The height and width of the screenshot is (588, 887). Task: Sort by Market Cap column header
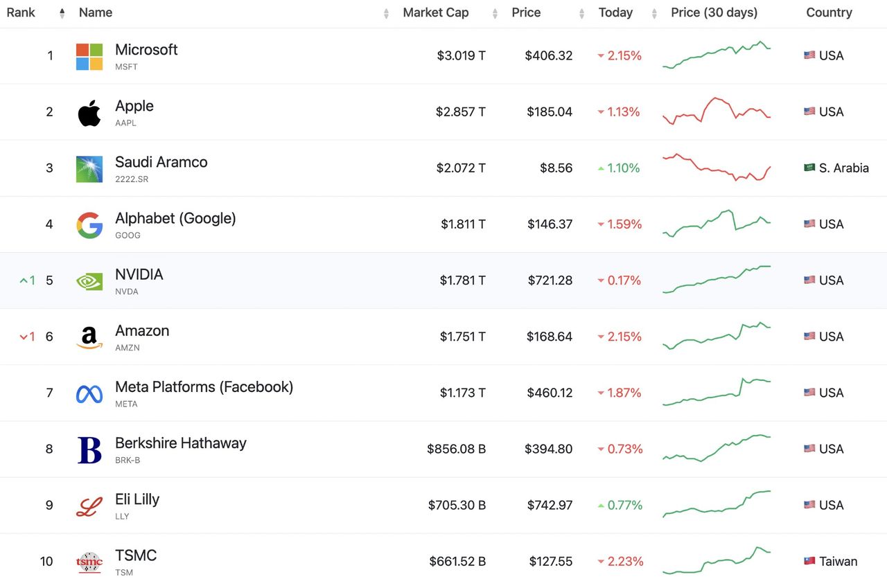coord(436,12)
